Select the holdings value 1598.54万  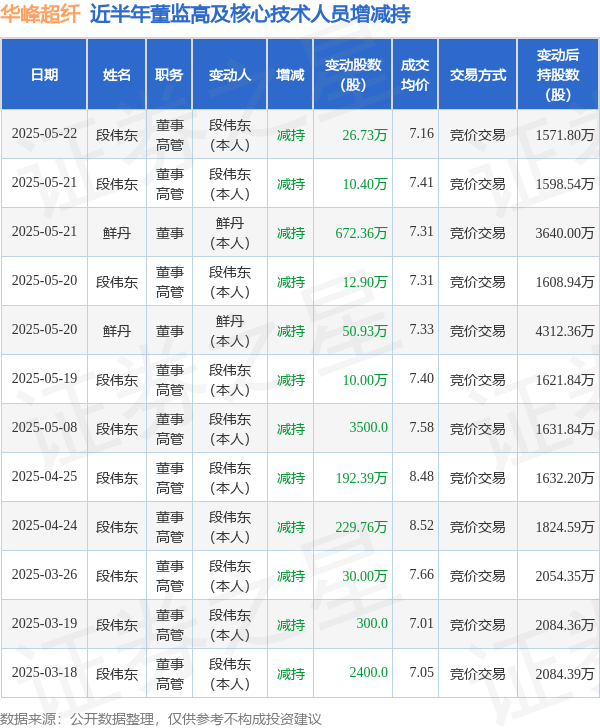(565, 184)
